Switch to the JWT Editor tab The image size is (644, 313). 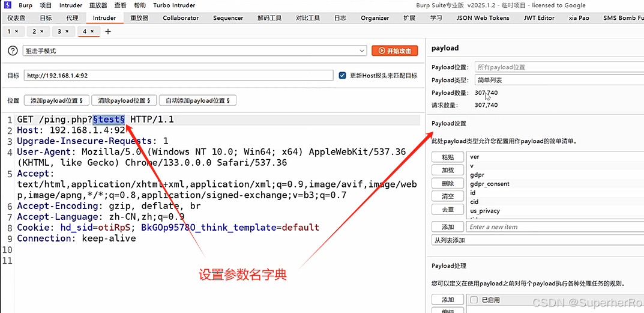[x=539, y=17]
